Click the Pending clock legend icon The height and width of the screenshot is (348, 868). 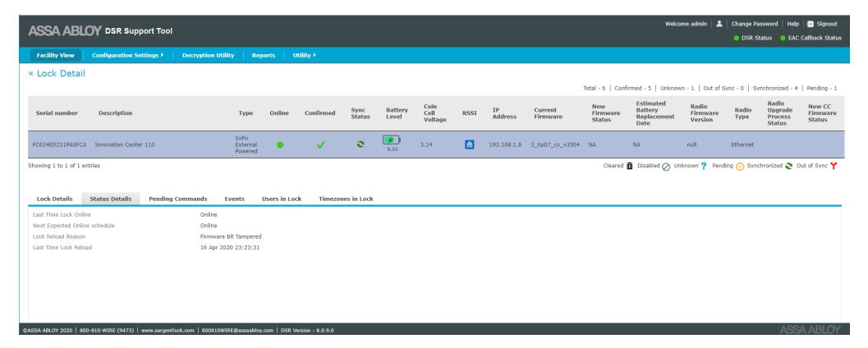coord(740,167)
